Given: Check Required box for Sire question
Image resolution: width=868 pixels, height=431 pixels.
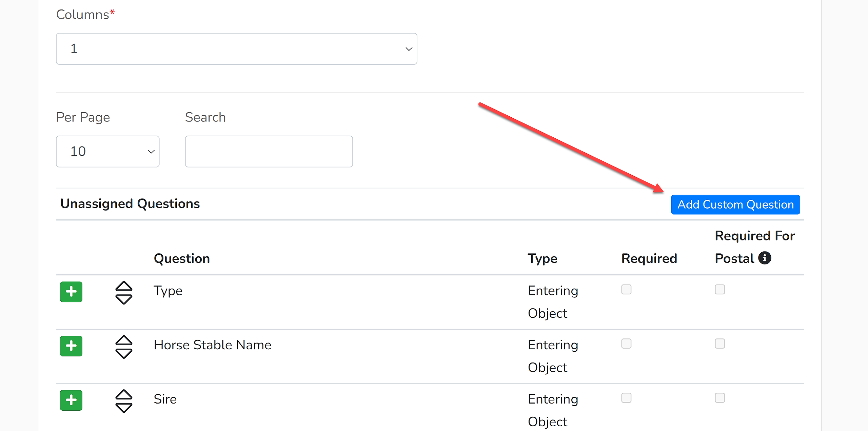Looking at the screenshot, I should click(x=626, y=398).
